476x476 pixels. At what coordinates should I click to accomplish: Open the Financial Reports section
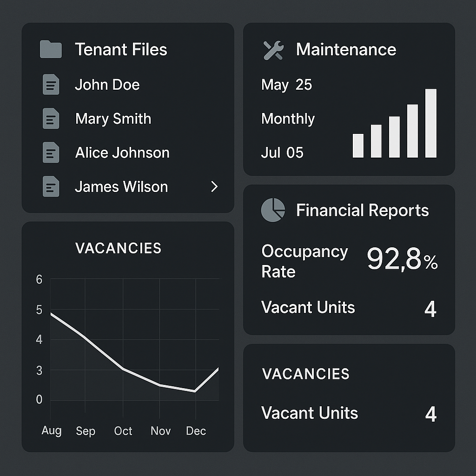(362, 210)
